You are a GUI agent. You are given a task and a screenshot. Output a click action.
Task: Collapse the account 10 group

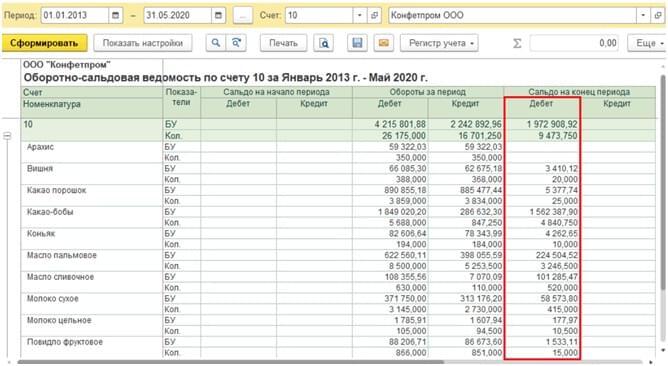click(x=7, y=136)
